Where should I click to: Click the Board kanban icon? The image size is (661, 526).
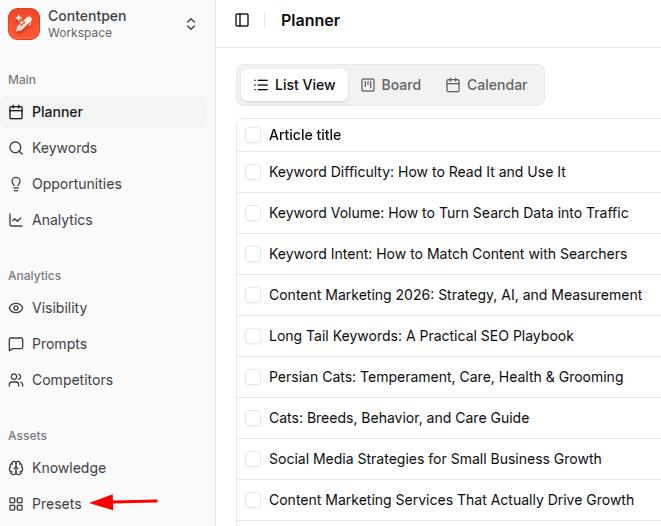(368, 85)
